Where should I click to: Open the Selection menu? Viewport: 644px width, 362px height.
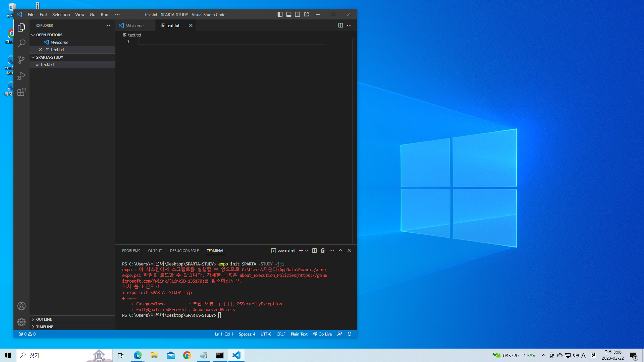click(x=61, y=14)
